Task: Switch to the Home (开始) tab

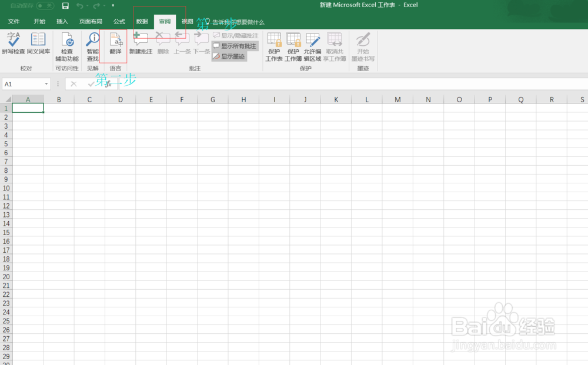Action: tap(39, 21)
